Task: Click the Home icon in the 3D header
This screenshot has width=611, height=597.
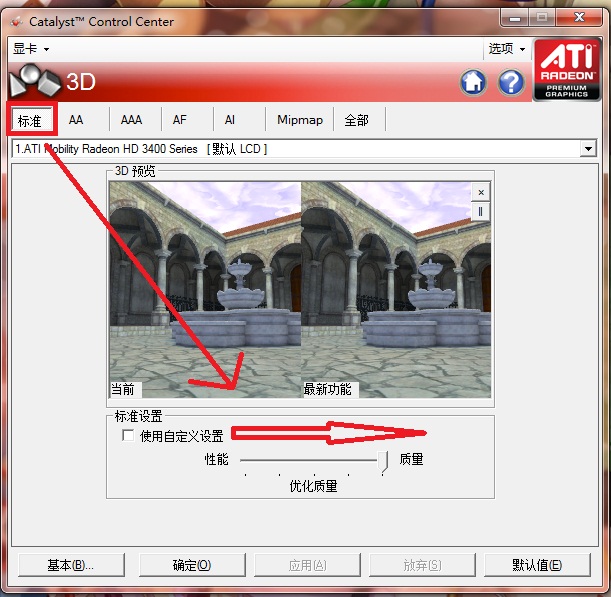Action: [x=473, y=82]
